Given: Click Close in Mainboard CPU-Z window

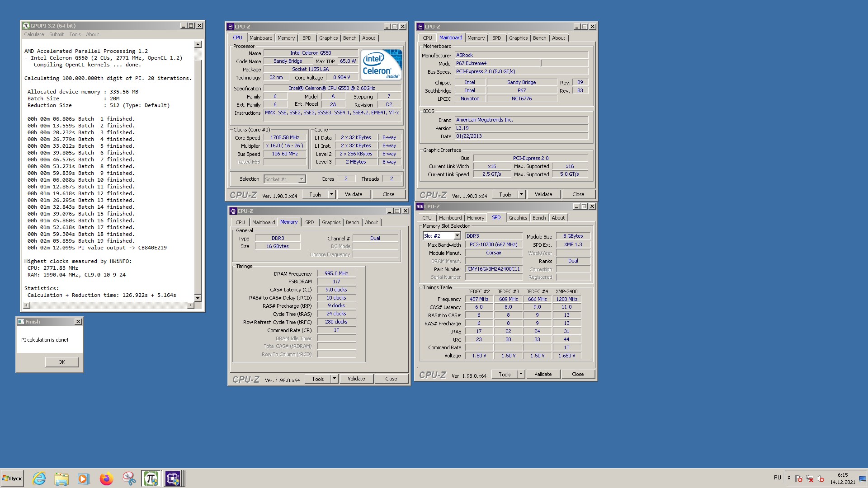Looking at the screenshot, I should click(x=578, y=194).
